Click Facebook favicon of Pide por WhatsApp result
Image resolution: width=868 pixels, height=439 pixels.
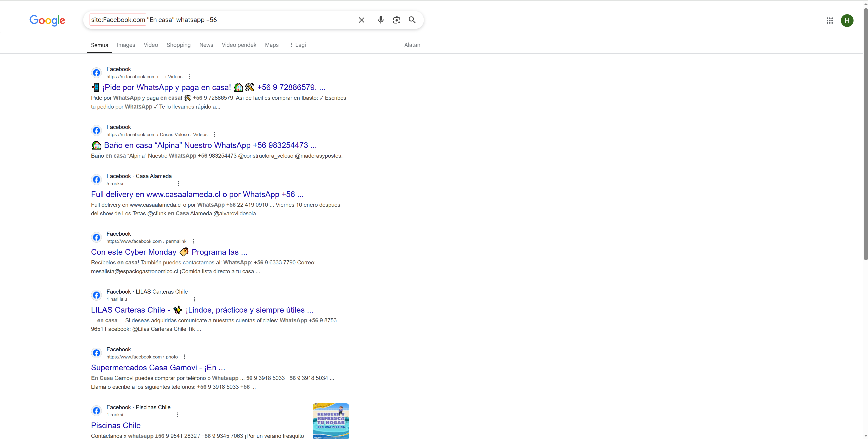click(x=96, y=73)
